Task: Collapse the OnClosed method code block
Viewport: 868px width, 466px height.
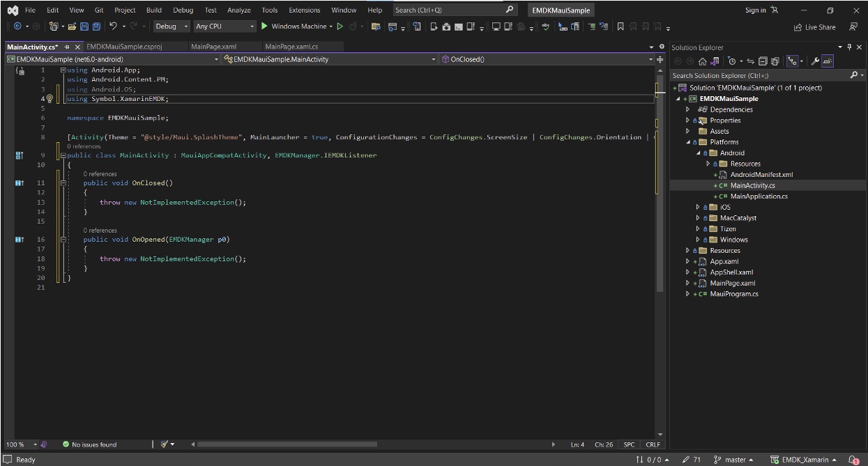Action: click(63, 183)
